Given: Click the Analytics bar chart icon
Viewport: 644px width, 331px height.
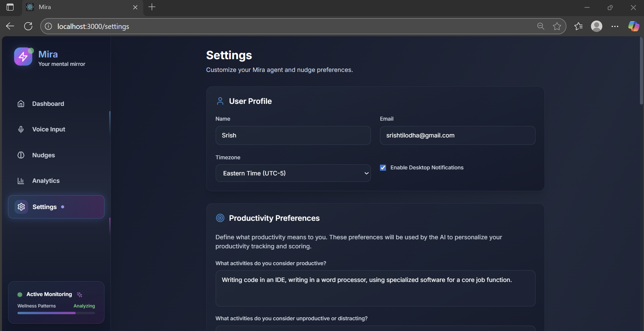Looking at the screenshot, I should click(21, 181).
